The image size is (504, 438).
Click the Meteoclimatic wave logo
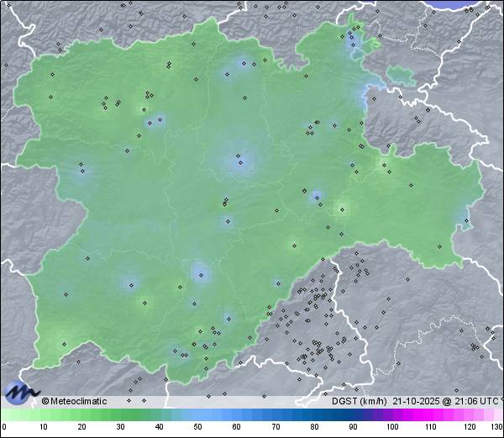(20, 392)
